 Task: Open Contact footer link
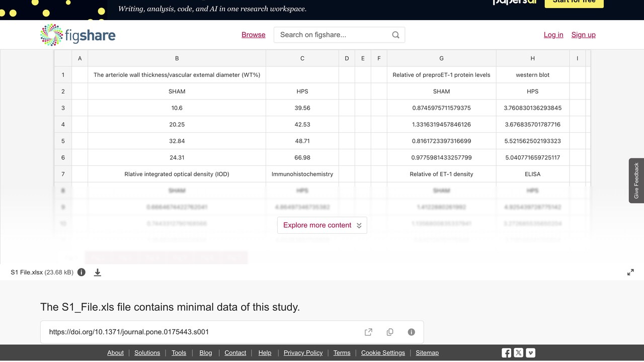pyautogui.click(x=235, y=353)
